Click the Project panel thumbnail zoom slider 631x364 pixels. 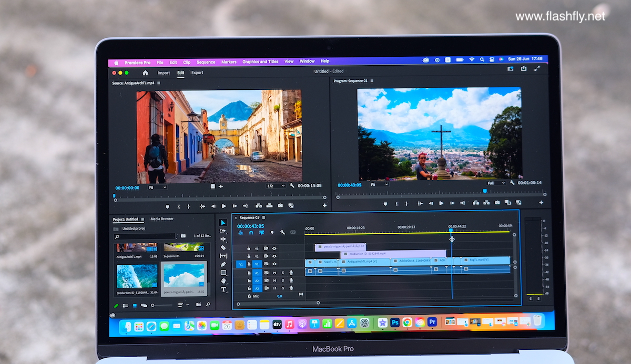click(154, 305)
